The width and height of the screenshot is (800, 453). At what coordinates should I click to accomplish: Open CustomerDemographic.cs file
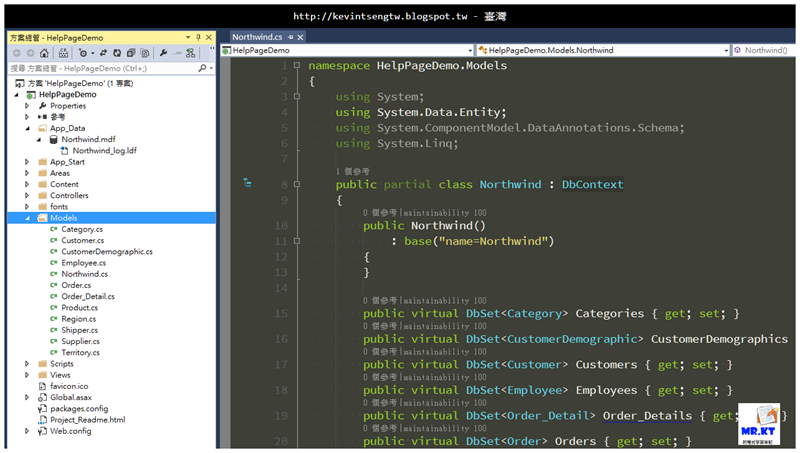pyautogui.click(x=107, y=251)
